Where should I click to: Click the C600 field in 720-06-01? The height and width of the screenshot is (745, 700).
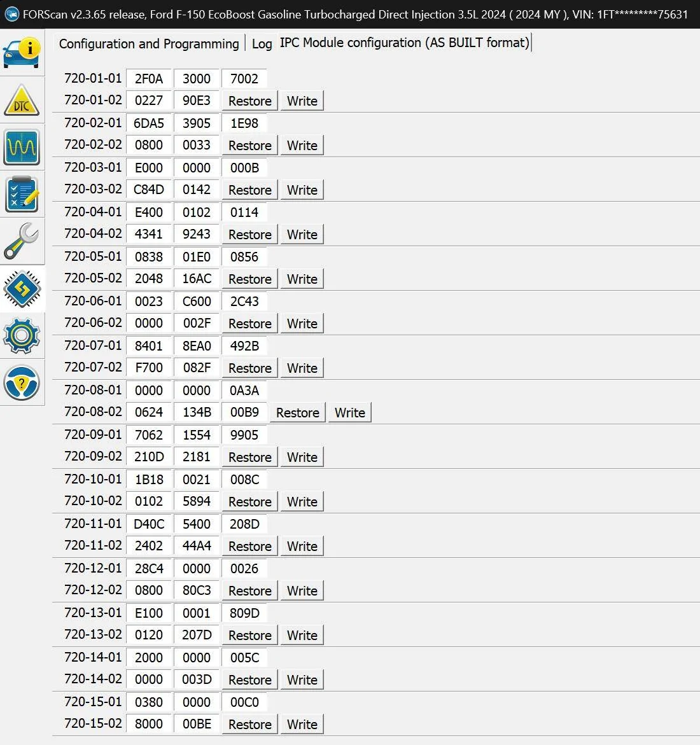196,301
